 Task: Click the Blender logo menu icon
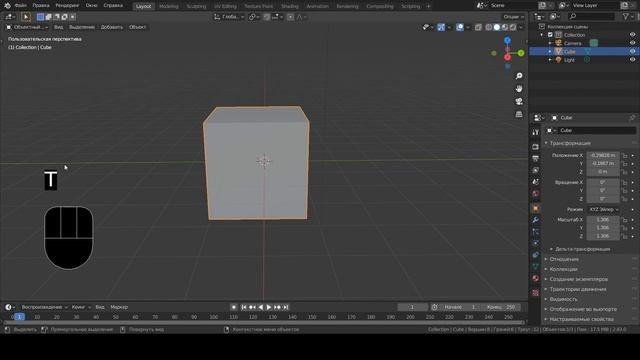[7, 6]
